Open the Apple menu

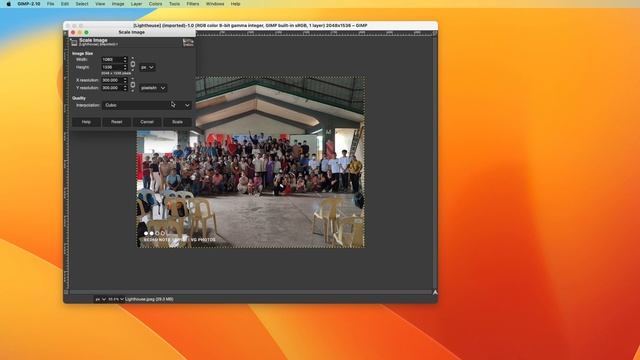[x=9, y=4]
